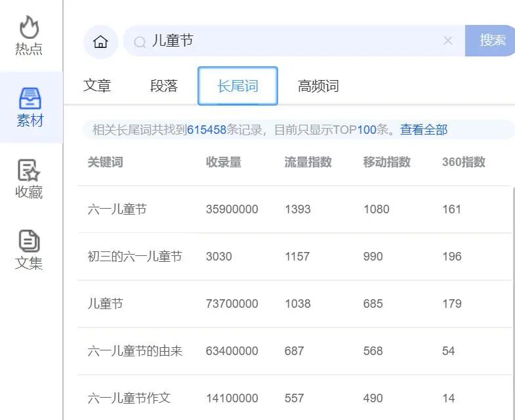The image size is (515, 420).
Task: Open the 收藏 favorites sidebar icon
Action: (x=29, y=179)
